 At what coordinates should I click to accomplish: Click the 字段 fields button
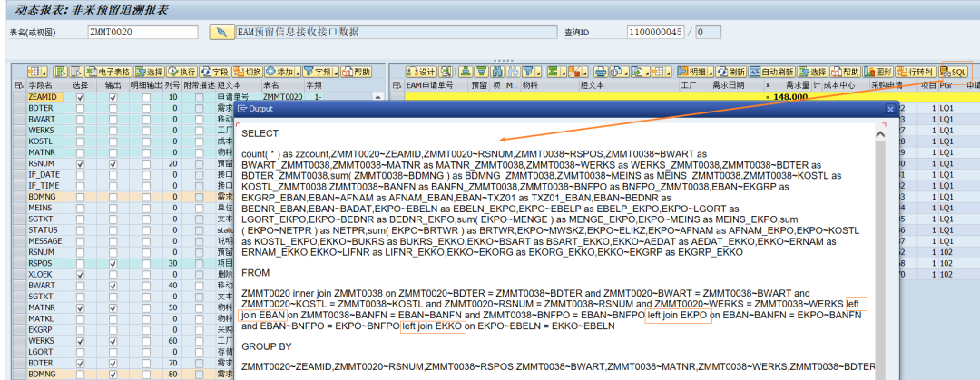(x=214, y=72)
